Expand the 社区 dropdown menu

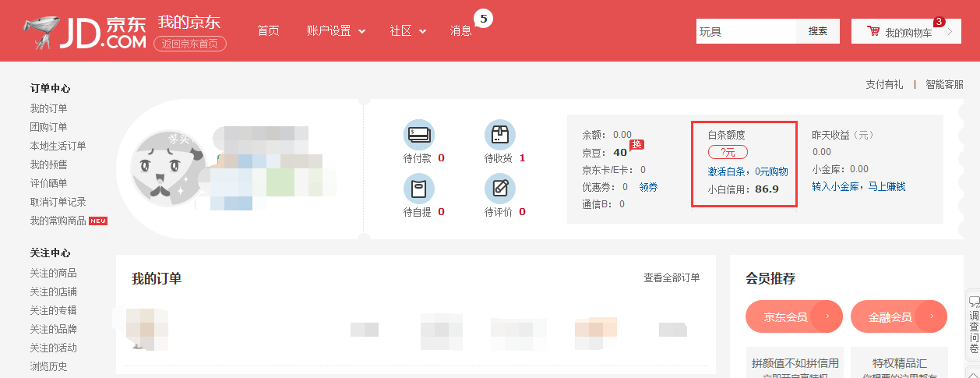(x=408, y=31)
